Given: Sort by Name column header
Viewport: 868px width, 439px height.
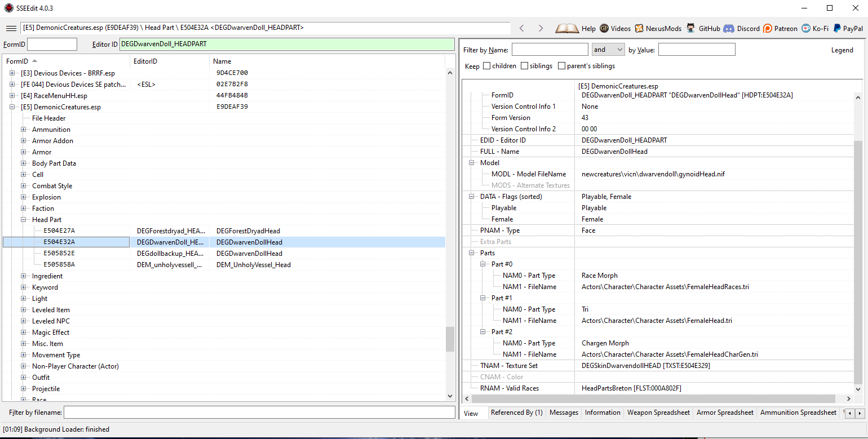Looking at the screenshot, I should (327, 61).
